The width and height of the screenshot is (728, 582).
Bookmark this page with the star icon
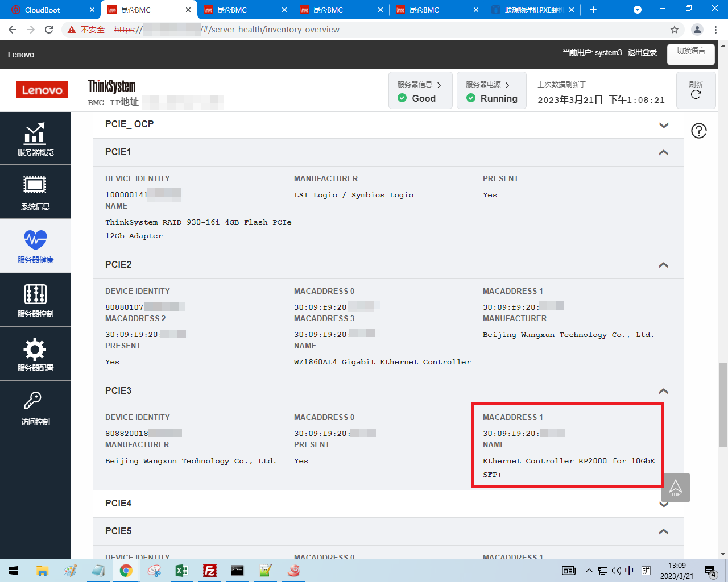pos(675,30)
